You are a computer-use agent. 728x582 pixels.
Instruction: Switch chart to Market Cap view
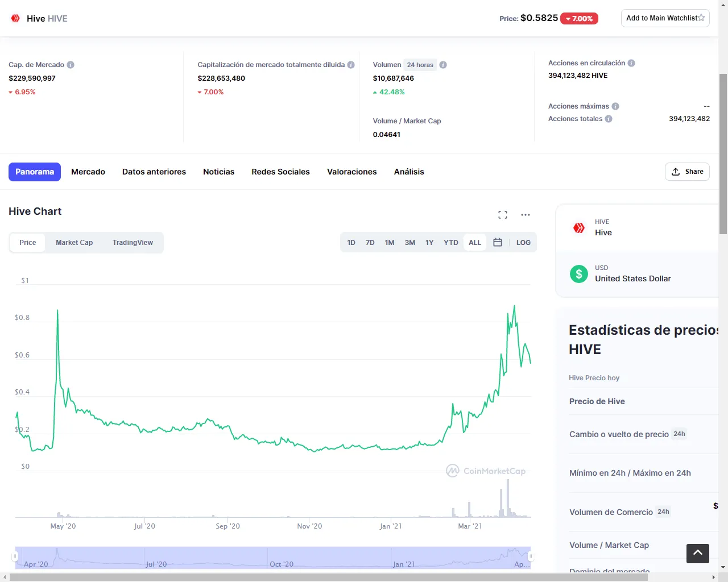pyautogui.click(x=74, y=242)
